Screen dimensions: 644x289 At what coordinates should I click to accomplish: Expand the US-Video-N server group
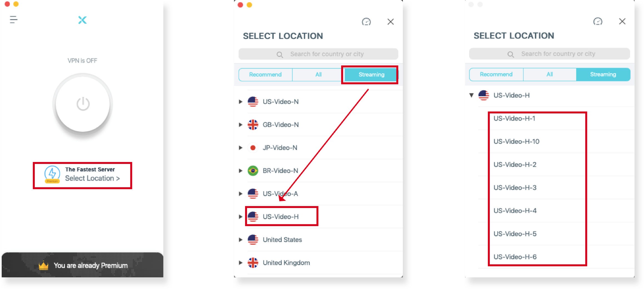[x=241, y=102]
